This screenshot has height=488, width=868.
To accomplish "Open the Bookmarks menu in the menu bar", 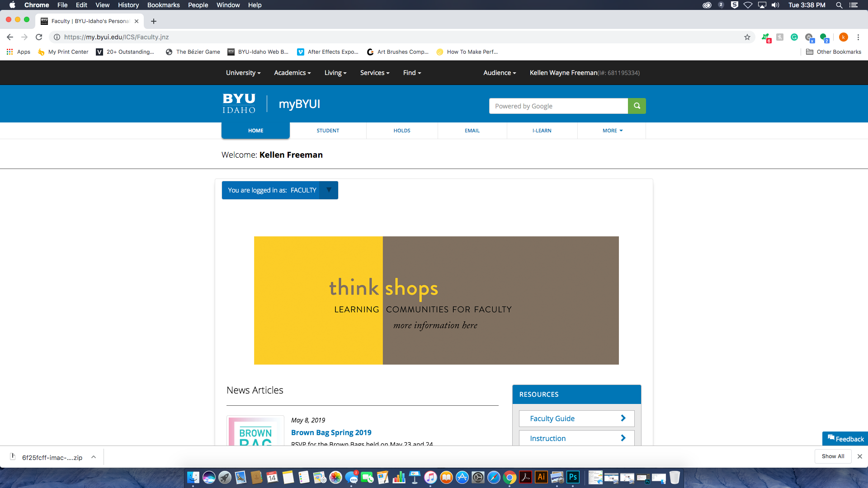I will point(163,5).
